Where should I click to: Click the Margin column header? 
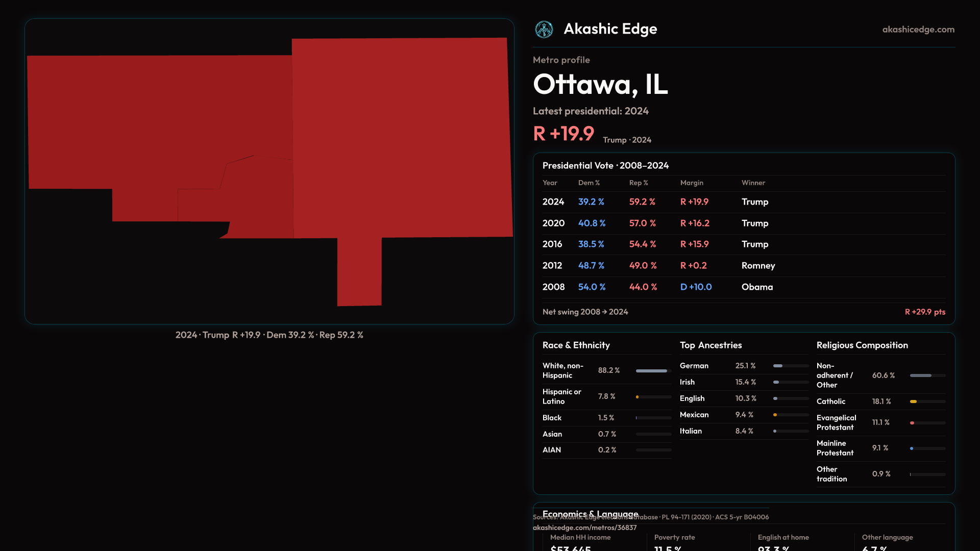coord(692,183)
